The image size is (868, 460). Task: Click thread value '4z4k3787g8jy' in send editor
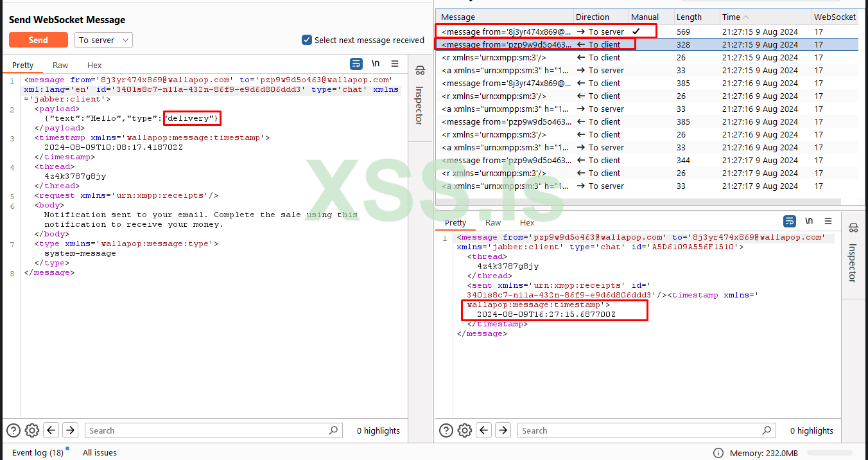click(74, 176)
